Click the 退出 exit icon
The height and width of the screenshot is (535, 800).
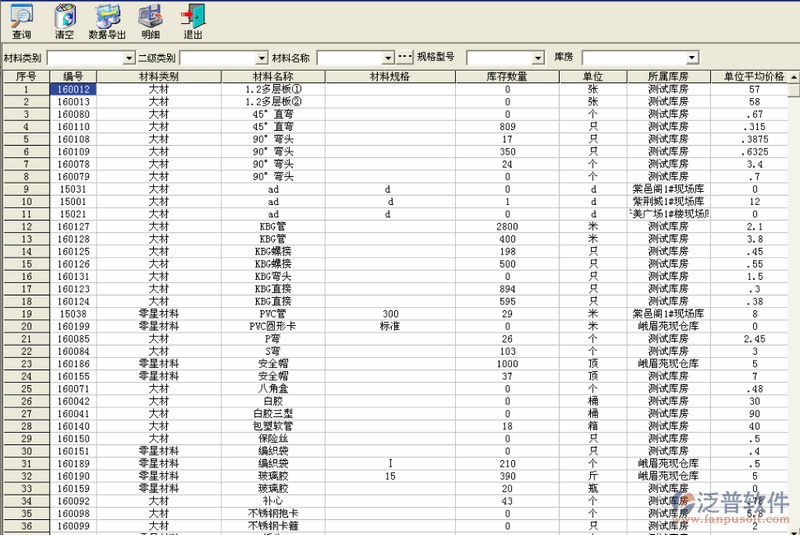tap(193, 21)
